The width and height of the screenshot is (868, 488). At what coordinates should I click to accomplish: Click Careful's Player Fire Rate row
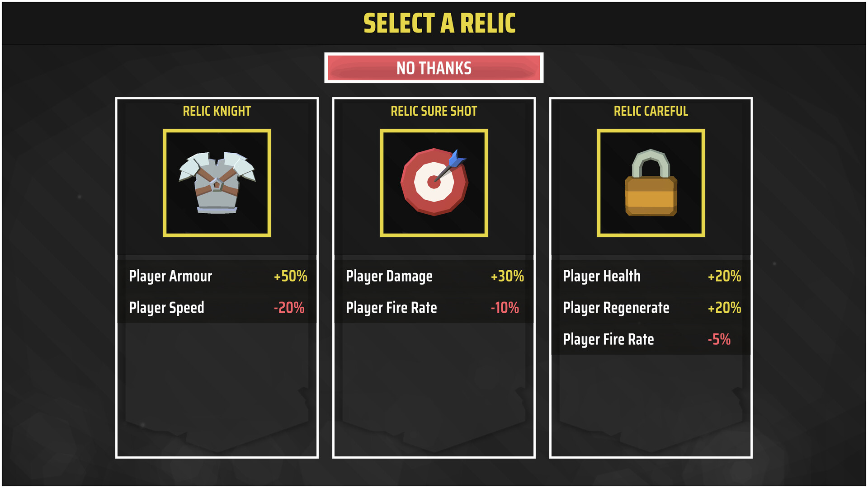click(x=651, y=339)
